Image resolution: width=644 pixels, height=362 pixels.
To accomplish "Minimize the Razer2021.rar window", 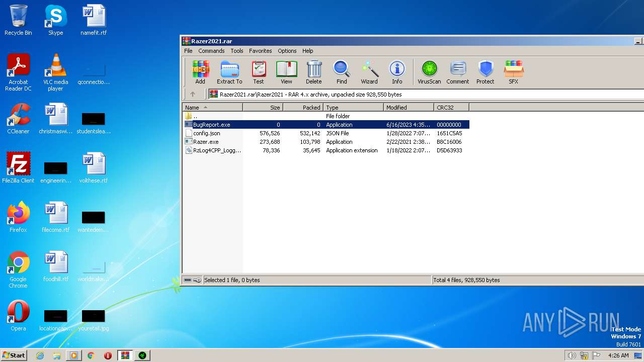I will (638, 41).
